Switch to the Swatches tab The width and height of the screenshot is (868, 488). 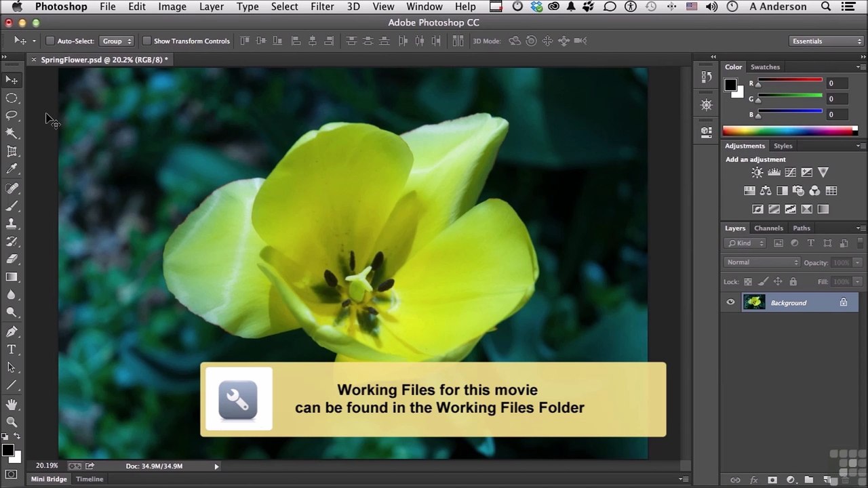(765, 67)
